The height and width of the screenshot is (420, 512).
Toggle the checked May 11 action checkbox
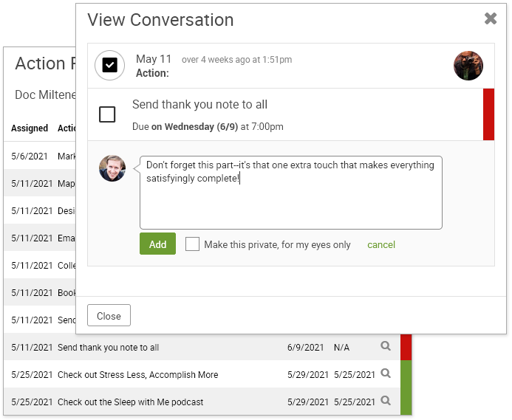[109, 66]
